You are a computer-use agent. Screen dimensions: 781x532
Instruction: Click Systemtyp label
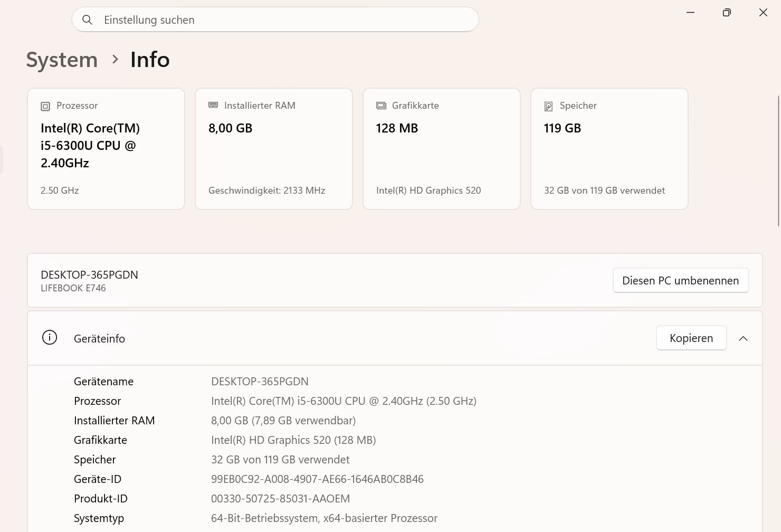point(99,518)
